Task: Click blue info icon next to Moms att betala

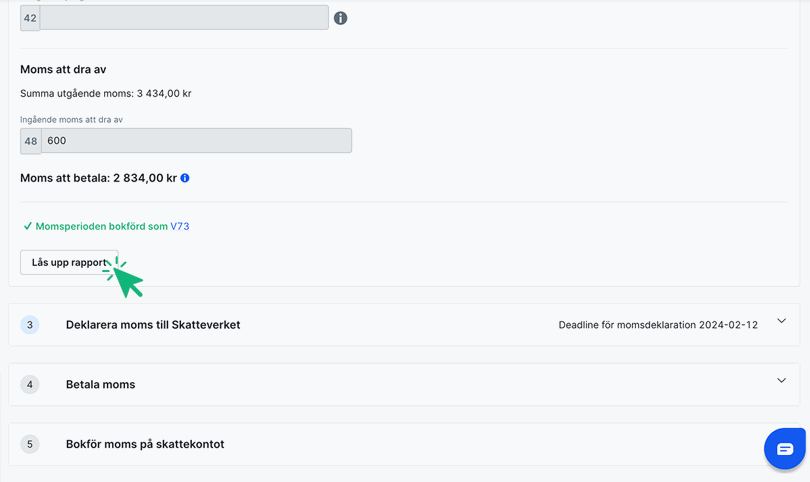Action: coord(185,178)
